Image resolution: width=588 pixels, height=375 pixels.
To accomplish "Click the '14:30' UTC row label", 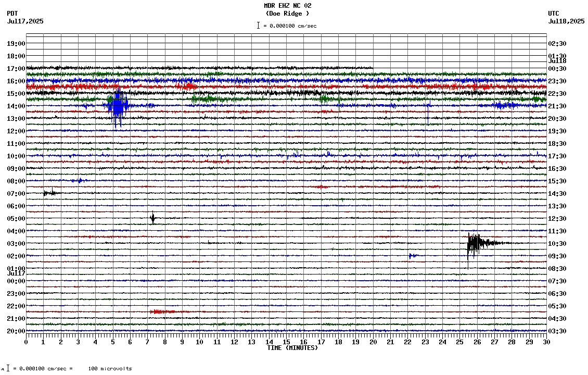I will click(x=557, y=194).
